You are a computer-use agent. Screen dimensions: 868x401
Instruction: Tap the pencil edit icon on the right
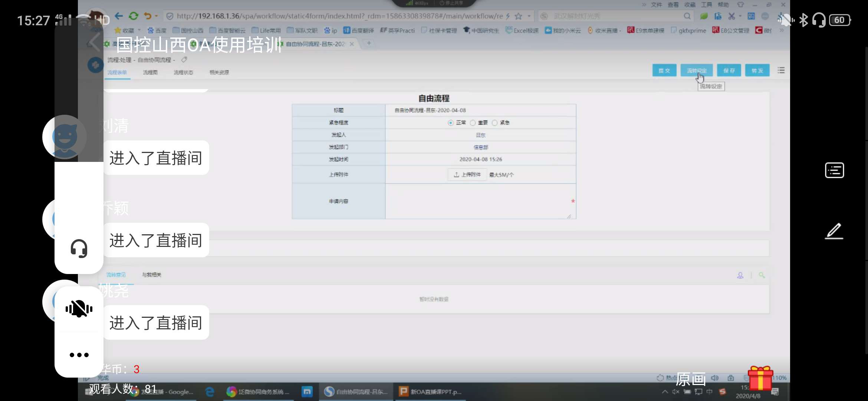pyautogui.click(x=834, y=231)
